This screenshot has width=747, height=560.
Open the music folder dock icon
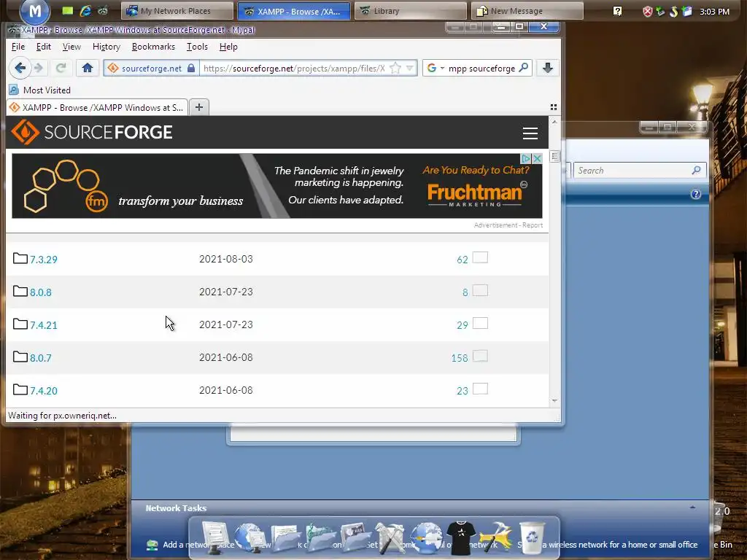tap(321, 537)
